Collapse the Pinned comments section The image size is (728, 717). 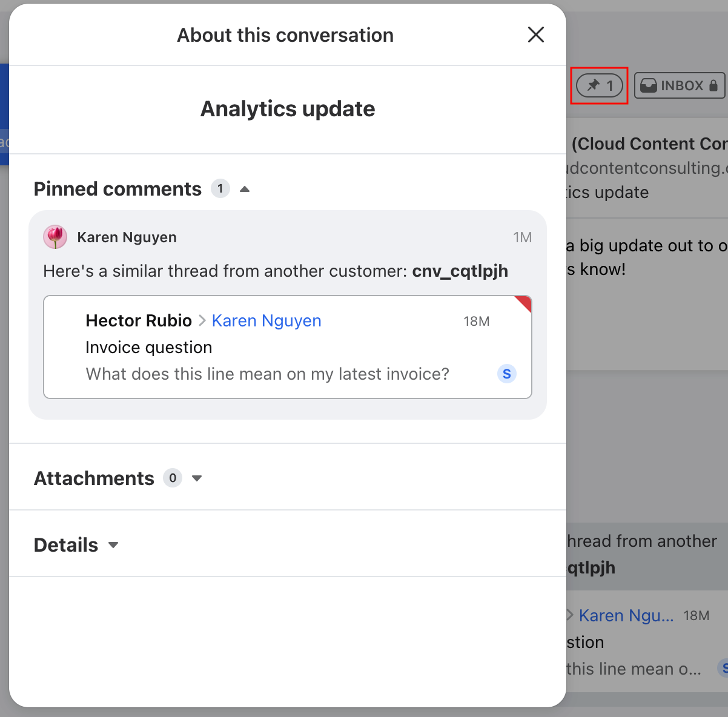click(x=245, y=189)
